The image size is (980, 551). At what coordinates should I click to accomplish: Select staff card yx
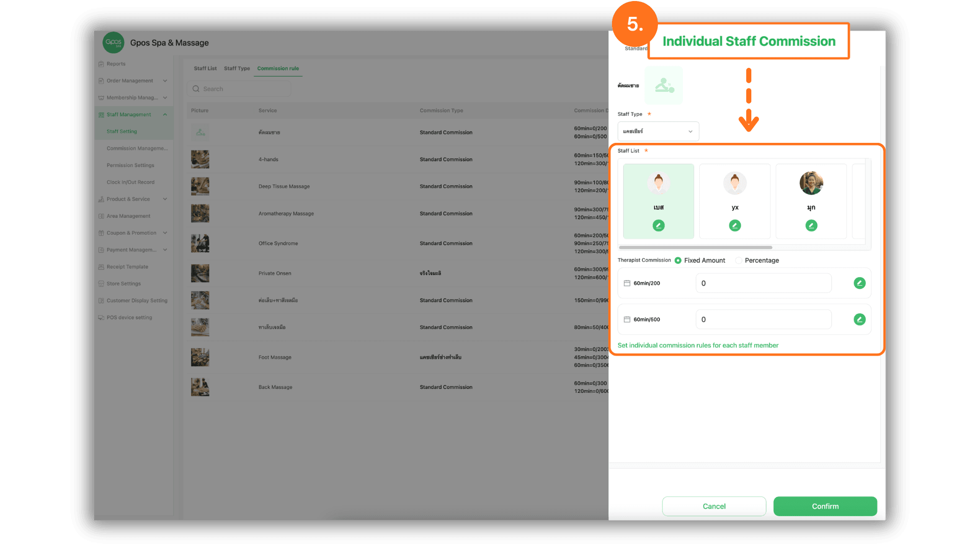coord(735,201)
